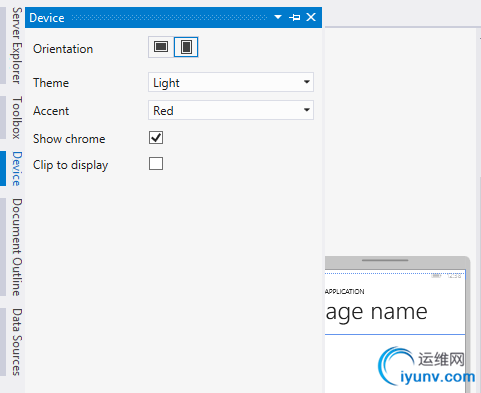The width and height of the screenshot is (481, 393).
Task: Close the Device panel
Action: coord(311,17)
